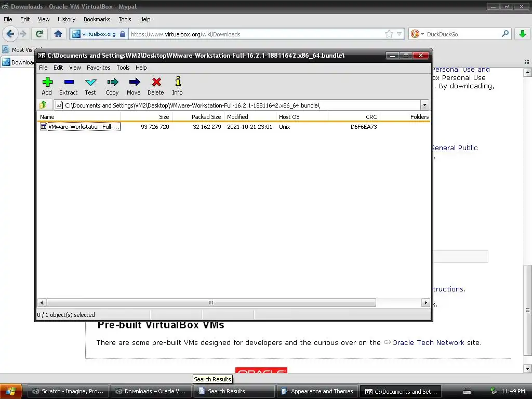Open the browser Tools menu
The width and height of the screenshot is (532, 399).
125,19
